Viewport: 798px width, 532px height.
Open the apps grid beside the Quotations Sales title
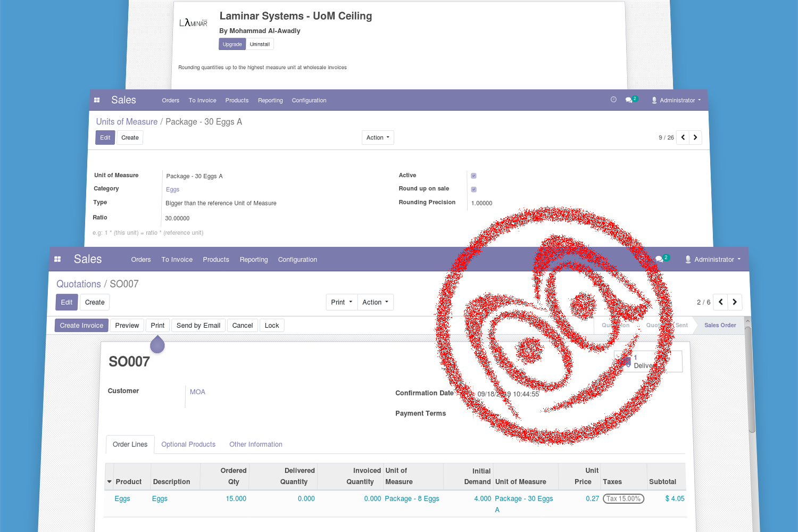pyautogui.click(x=57, y=259)
